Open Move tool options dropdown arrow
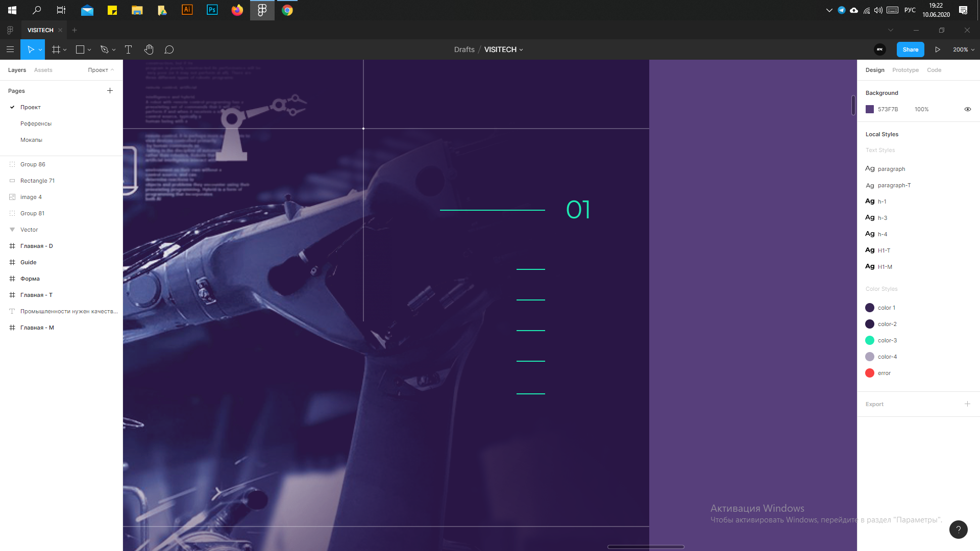980x551 pixels. pos(40,50)
